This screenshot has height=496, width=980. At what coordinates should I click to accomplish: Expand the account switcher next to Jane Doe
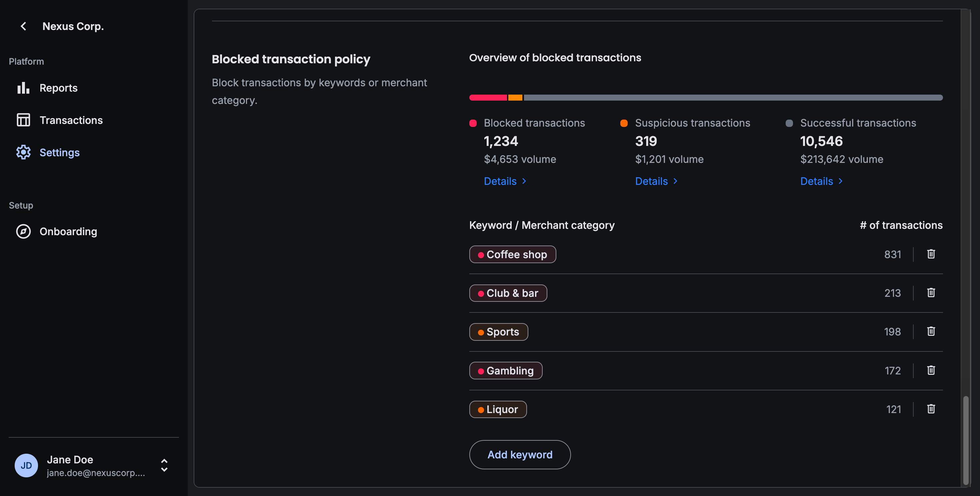tap(164, 465)
